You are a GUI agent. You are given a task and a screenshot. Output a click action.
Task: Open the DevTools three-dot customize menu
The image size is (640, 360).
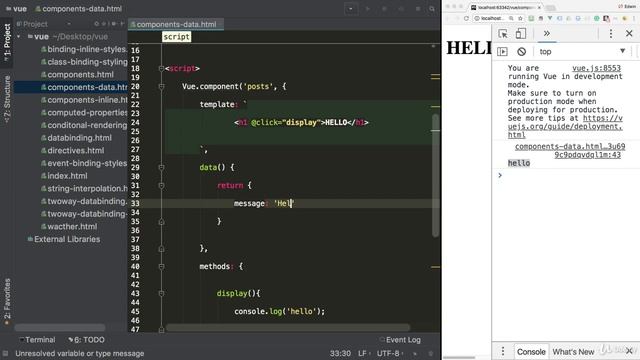[611, 33]
